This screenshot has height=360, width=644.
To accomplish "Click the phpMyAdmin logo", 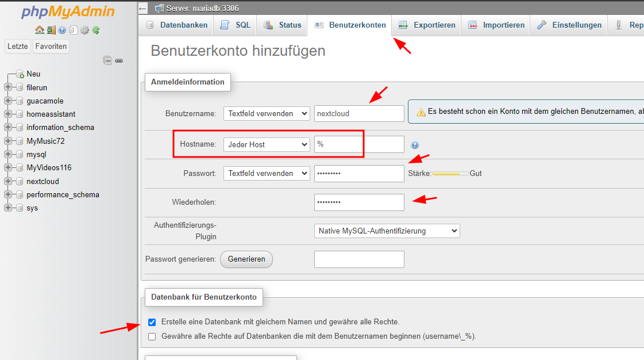I will click(x=68, y=12).
